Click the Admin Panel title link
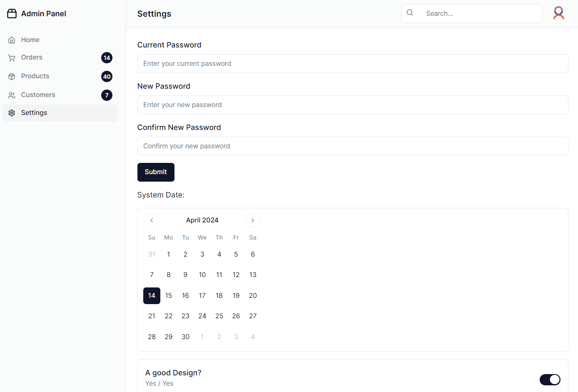The image size is (578, 392). (x=44, y=14)
